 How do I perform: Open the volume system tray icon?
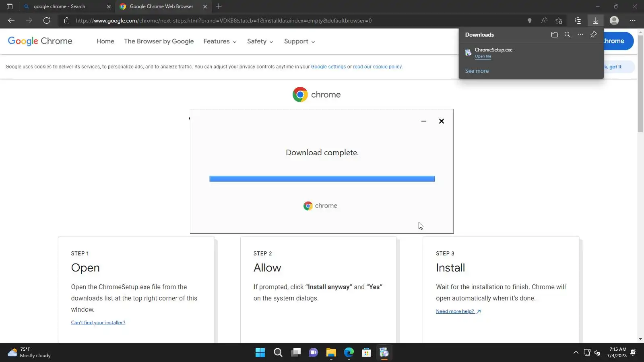pyautogui.click(x=598, y=353)
